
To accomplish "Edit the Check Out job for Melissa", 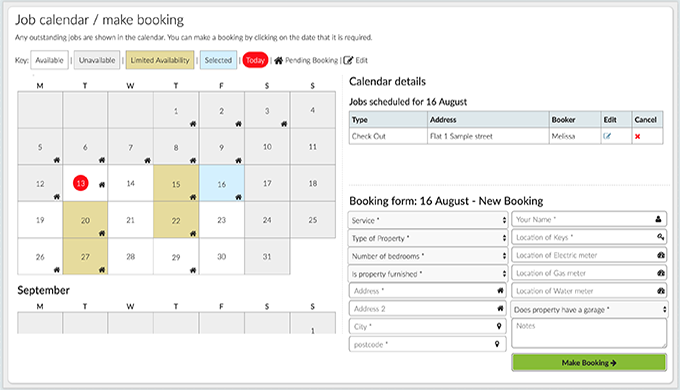I will [607, 136].
